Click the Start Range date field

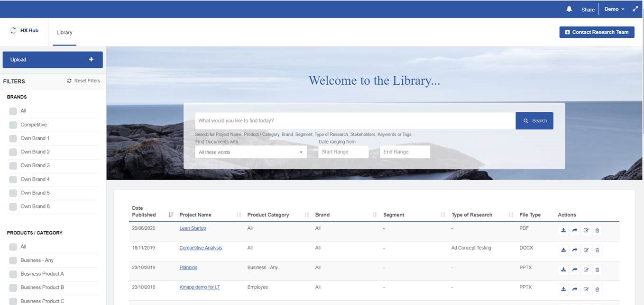pos(343,152)
